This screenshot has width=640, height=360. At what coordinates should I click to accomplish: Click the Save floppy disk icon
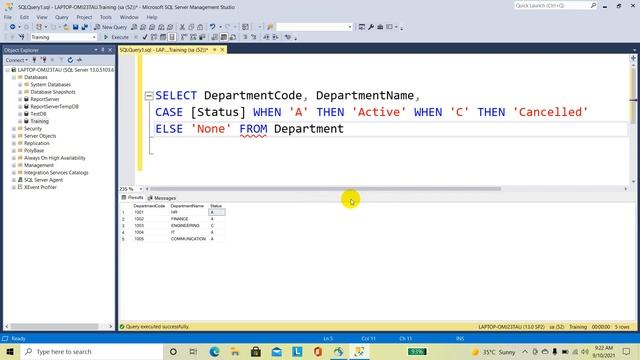76,27
